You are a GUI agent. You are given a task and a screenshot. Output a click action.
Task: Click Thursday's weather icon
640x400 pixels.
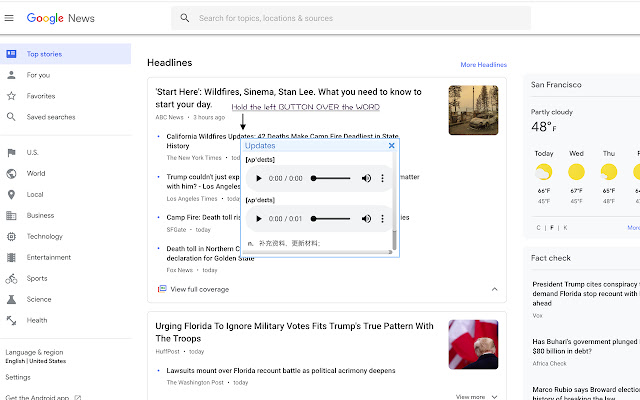click(x=609, y=172)
